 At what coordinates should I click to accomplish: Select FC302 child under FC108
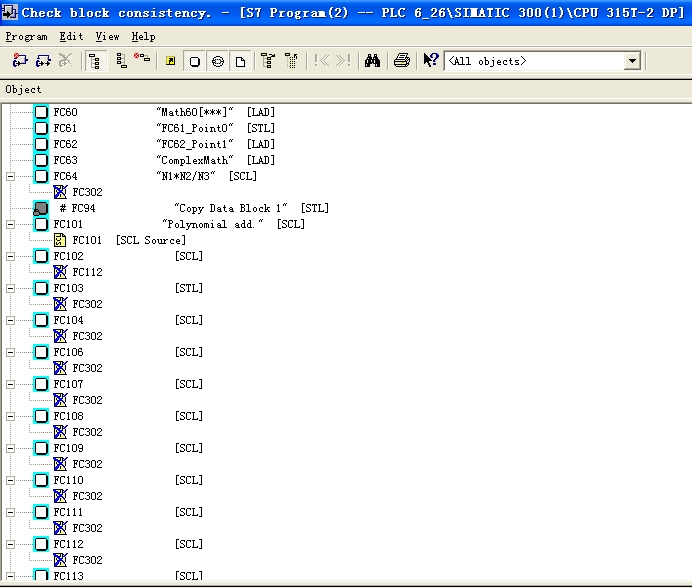87,432
